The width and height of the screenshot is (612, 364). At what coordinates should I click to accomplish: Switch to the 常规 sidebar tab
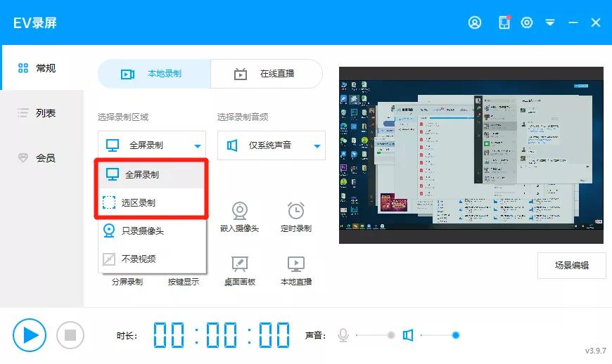coord(42,68)
